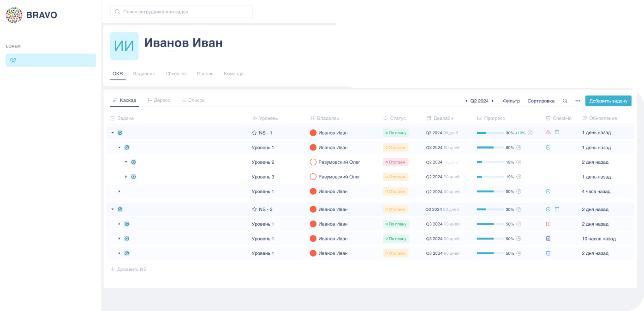Click the Уровень 2 row progress bar
Screen dimensions: 644x311
click(x=490, y=162)
